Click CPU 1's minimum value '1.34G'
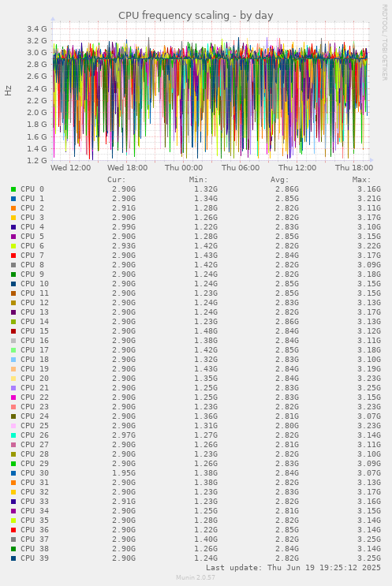The width and height of the screenshot is (392, 586). [206, 199]
